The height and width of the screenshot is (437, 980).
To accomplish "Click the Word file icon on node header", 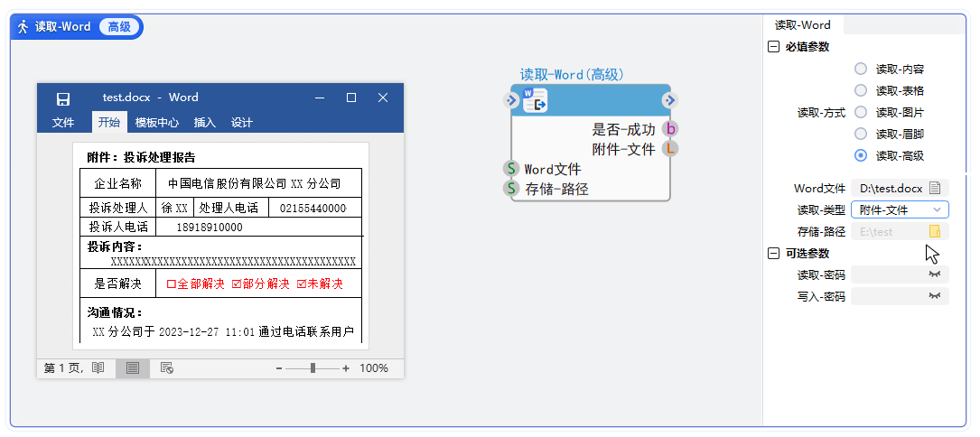I will [x=535, y=100].
